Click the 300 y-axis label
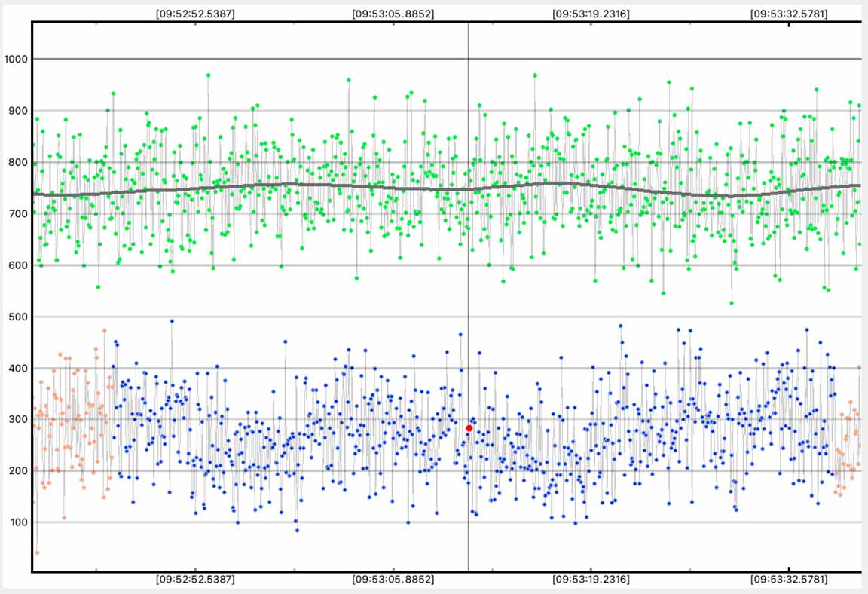This screenshot has height=594, width=868. [x=15, y=420]
